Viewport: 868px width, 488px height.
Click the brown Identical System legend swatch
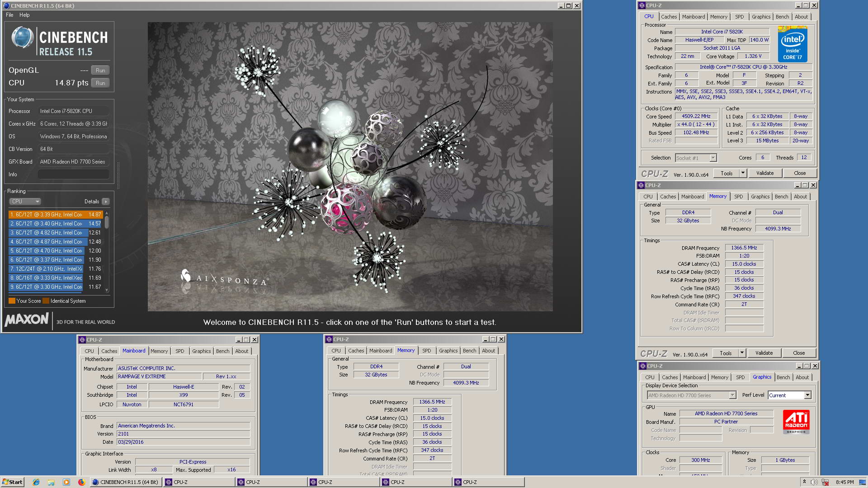point(46,301)
